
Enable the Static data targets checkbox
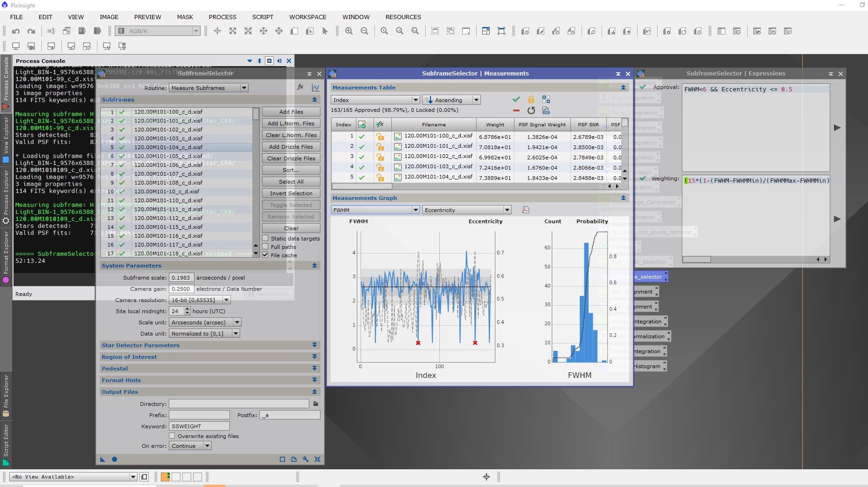[265, 239]
